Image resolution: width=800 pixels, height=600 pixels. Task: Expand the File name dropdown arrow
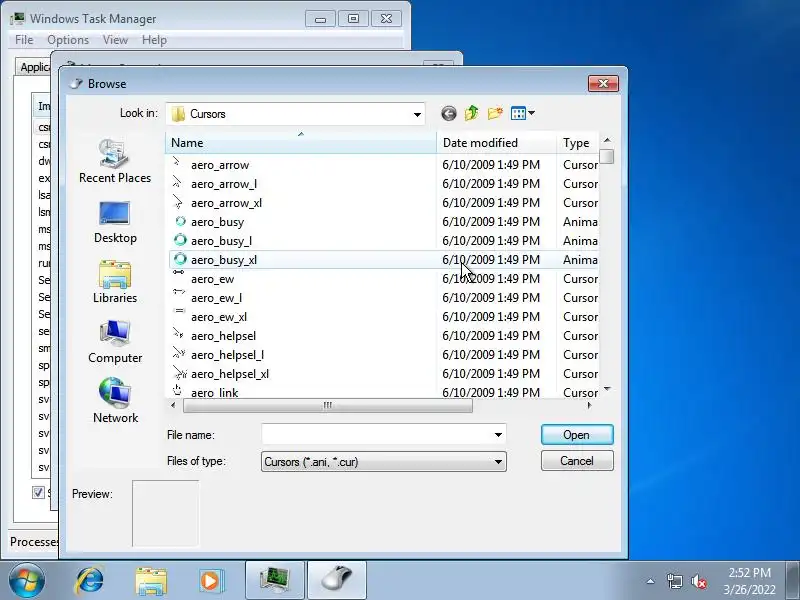(498, 435)
